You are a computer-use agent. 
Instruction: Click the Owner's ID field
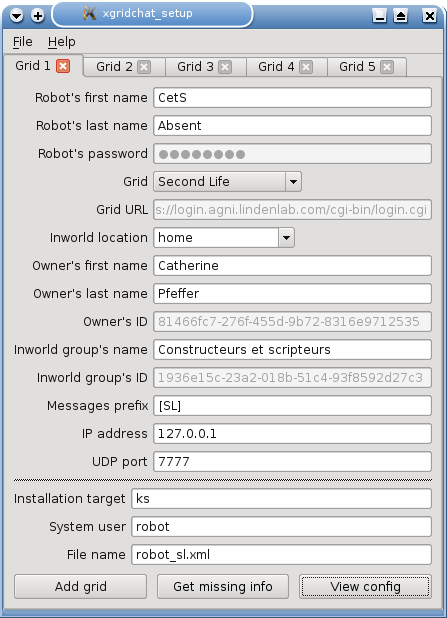pyautogui.click(x=292, y=322)
